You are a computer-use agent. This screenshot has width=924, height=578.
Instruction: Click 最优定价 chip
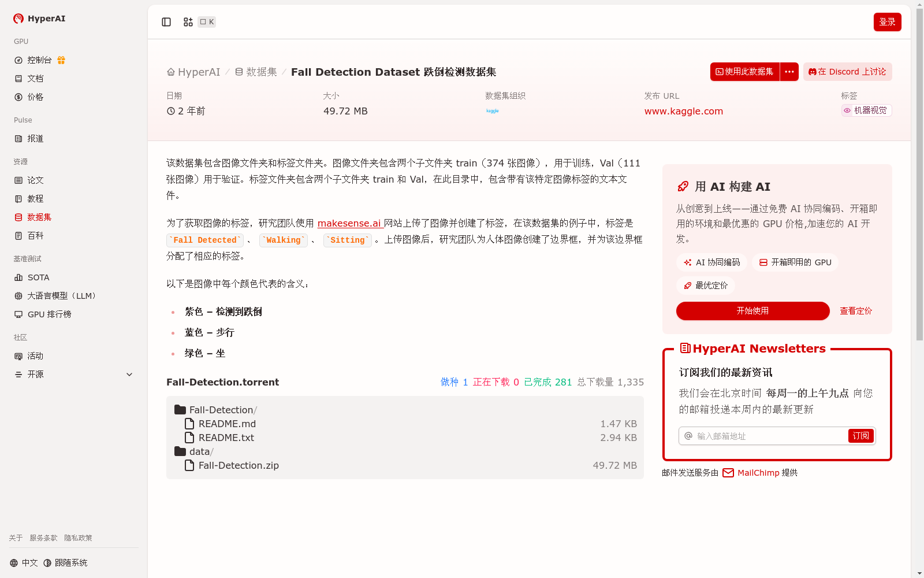coord(706,286)
